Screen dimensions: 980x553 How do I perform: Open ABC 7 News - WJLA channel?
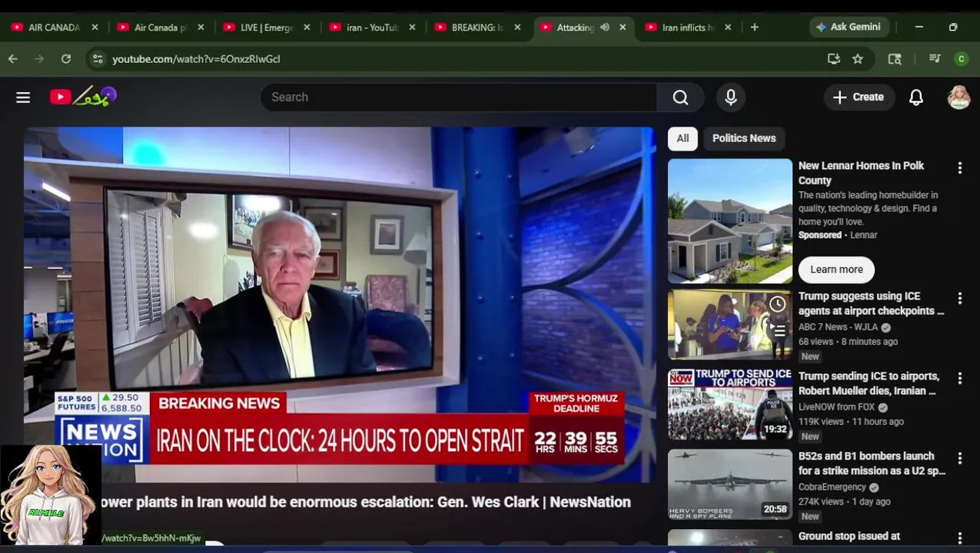click(838, 327)
